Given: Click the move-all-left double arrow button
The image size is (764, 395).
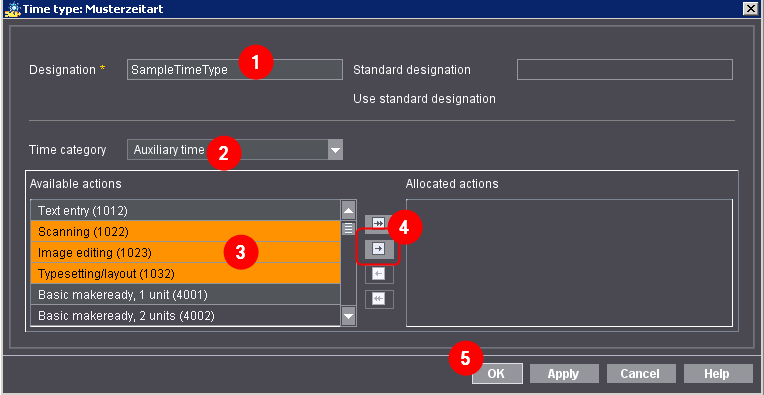Looking at the screenshot, I should [x=379, y=300].
